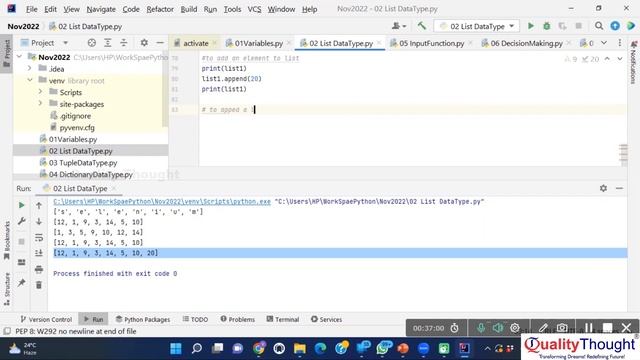Open Services tool window
640x360 pixels.
pos(326,319)
